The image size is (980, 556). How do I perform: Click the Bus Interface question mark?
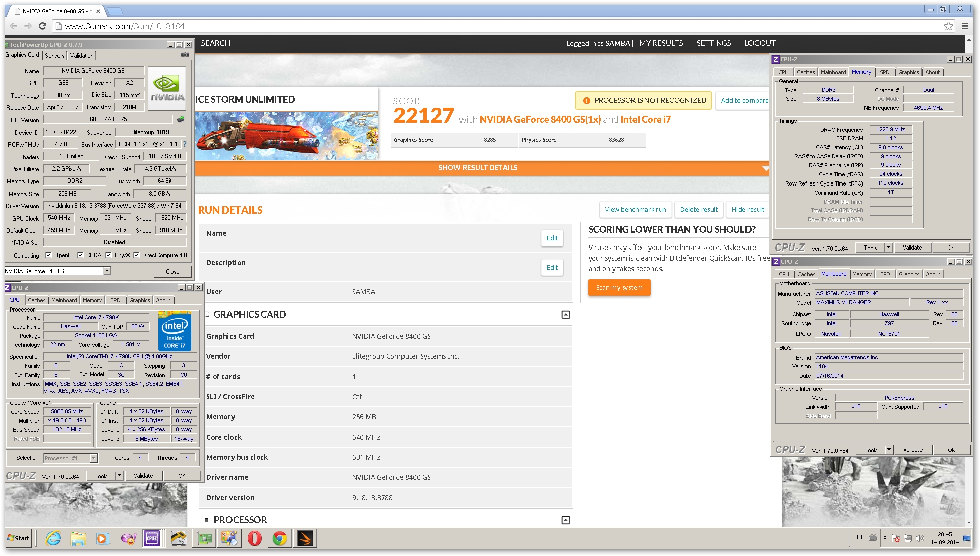pos(185,144)
